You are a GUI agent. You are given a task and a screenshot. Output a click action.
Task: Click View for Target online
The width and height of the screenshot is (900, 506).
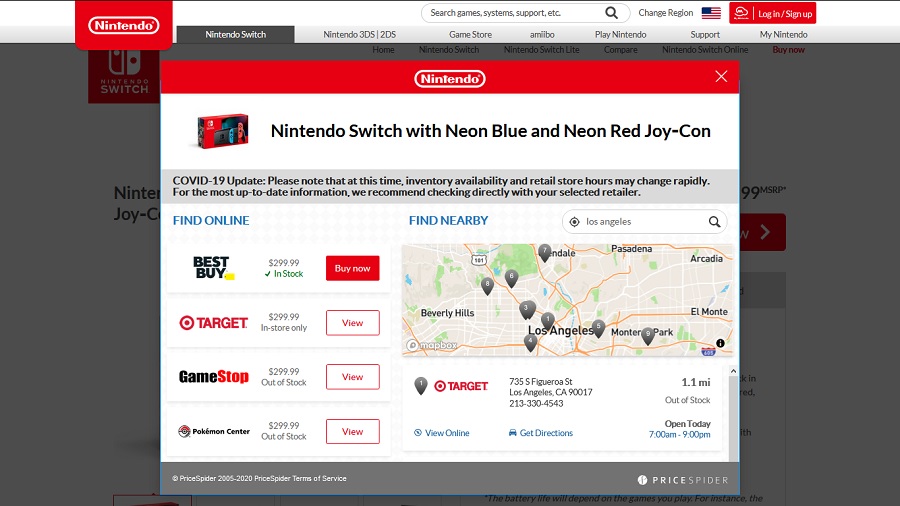pos(352,322)
